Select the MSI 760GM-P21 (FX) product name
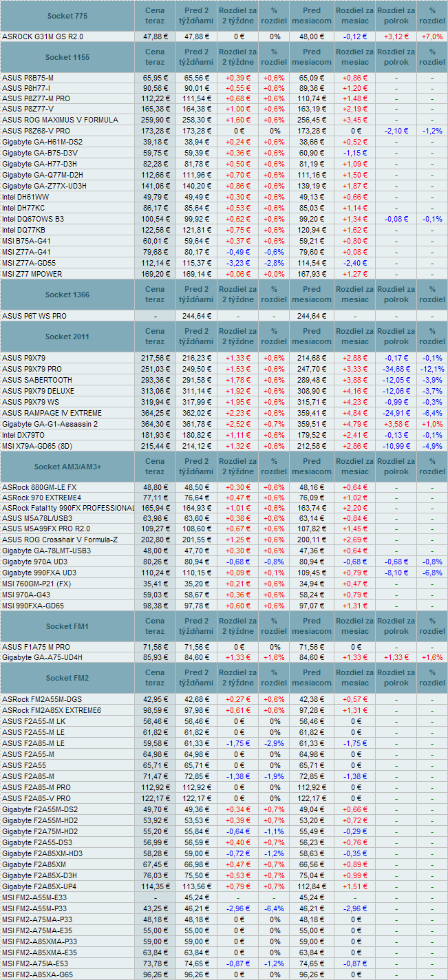This screenshot has width=448, height=980. point(36,584)
